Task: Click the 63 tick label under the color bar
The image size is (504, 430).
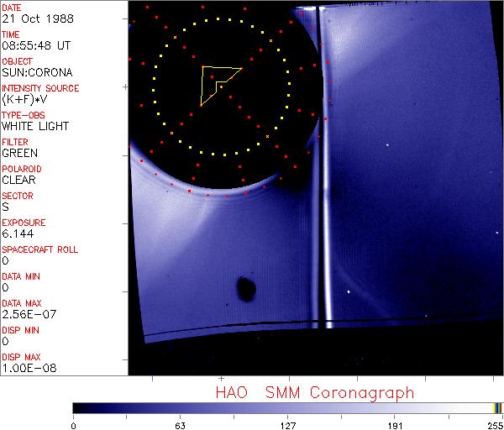Action: click(180, 424)
